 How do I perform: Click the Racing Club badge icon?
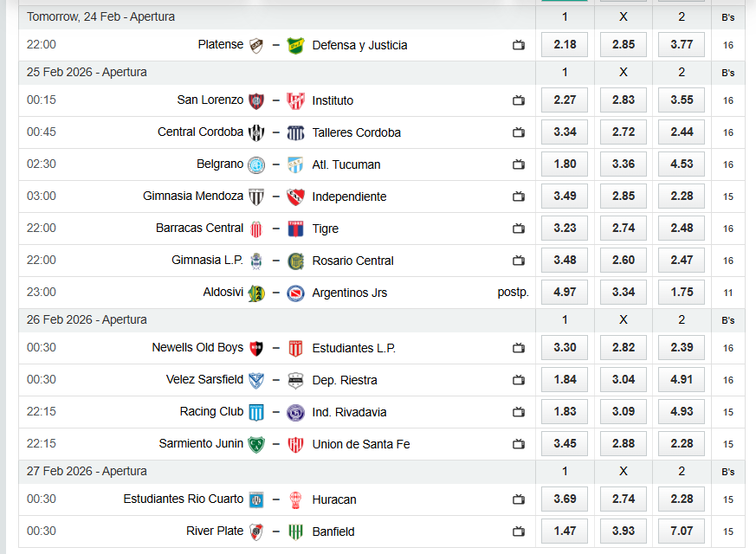[256, 412]
